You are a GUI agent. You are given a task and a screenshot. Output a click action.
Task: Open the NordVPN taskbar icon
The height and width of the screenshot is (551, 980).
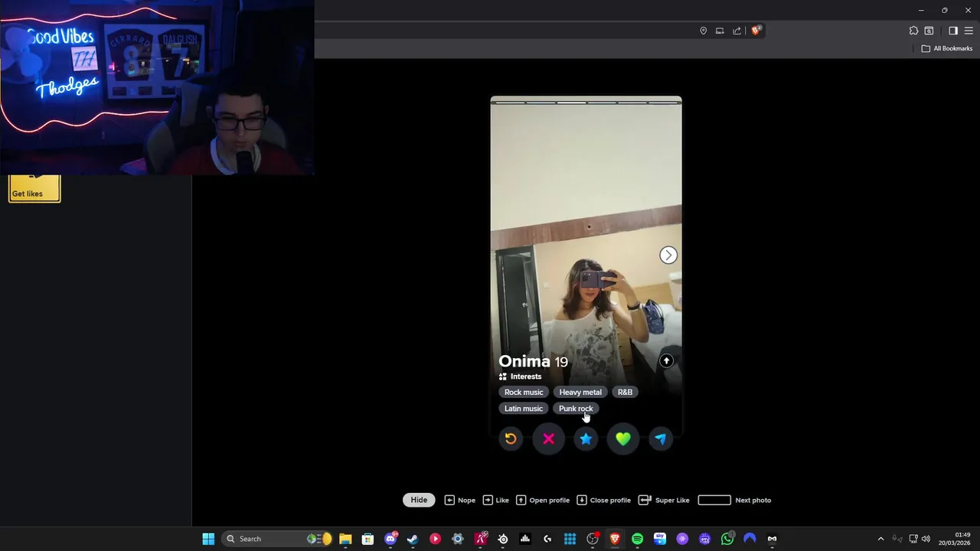pyautogui.click(x=750, y=539)
